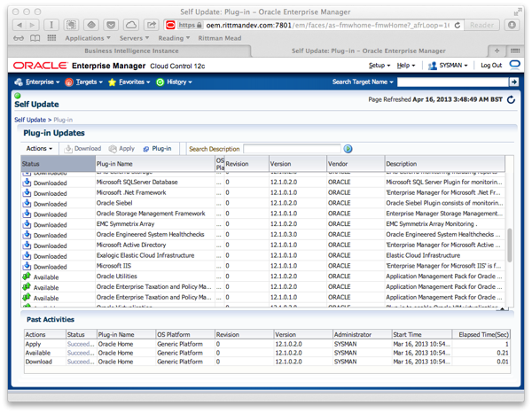Open Reading bookmarks folder
Screen dimensions: 532x413
point(174,38)
